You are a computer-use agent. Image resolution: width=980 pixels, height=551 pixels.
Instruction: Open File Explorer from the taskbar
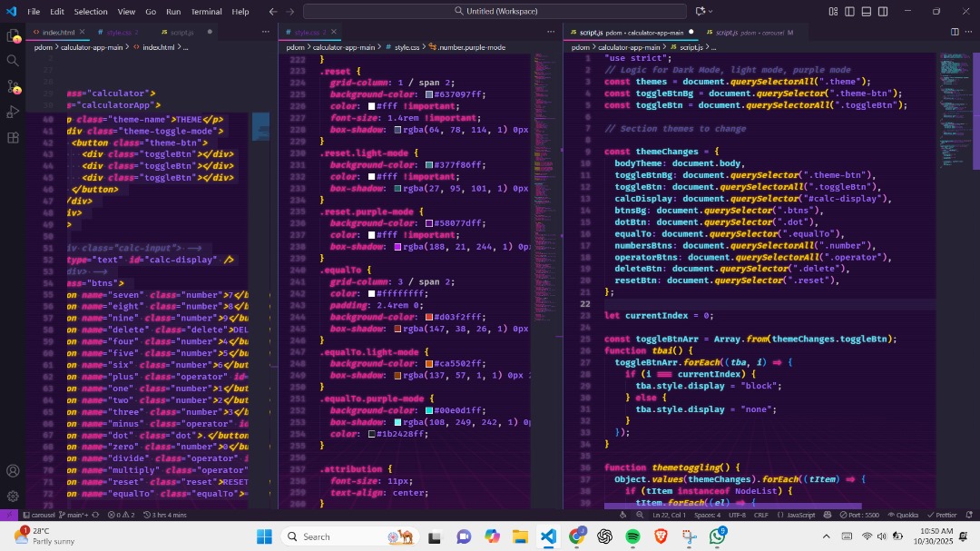click(520, 536)
